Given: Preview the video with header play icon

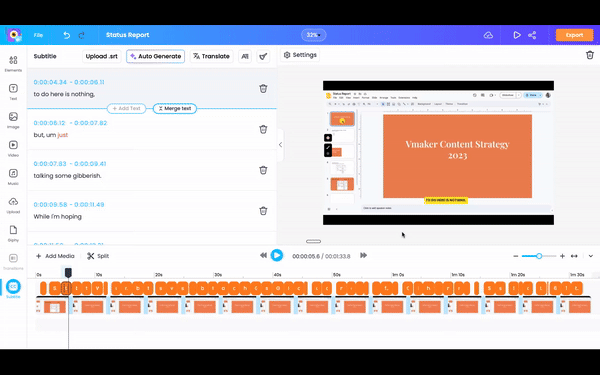Looking at the screenshot, I should pyautogui.click(x=517, y=35).
